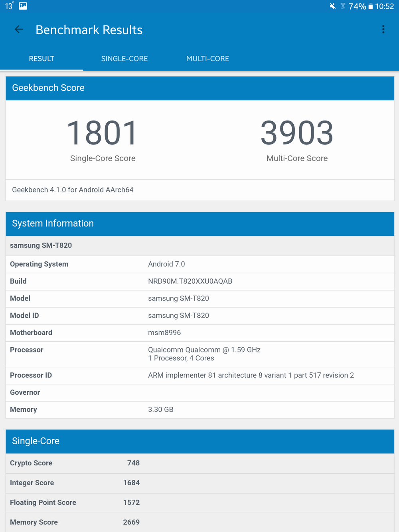This screenshot has height=532, width=399.
Task: Tap the Model ID row label
Action: click(x=24, y=316)
